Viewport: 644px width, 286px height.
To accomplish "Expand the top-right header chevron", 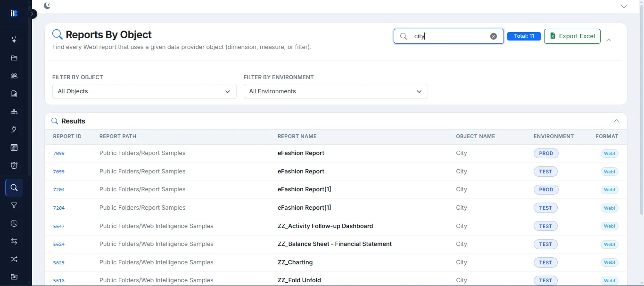I will pos(624,7).
